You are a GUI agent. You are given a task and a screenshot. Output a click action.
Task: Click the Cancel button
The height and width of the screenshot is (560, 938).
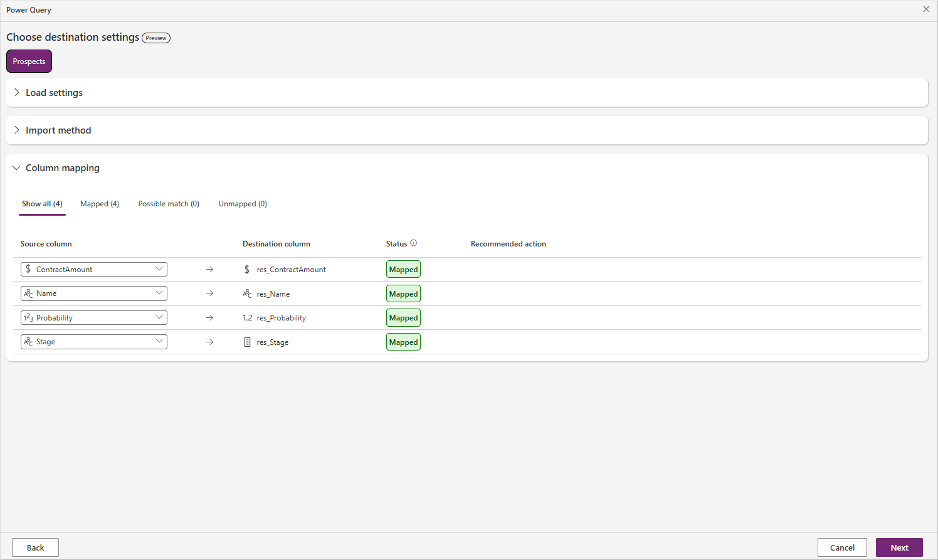tap(842, 547)
